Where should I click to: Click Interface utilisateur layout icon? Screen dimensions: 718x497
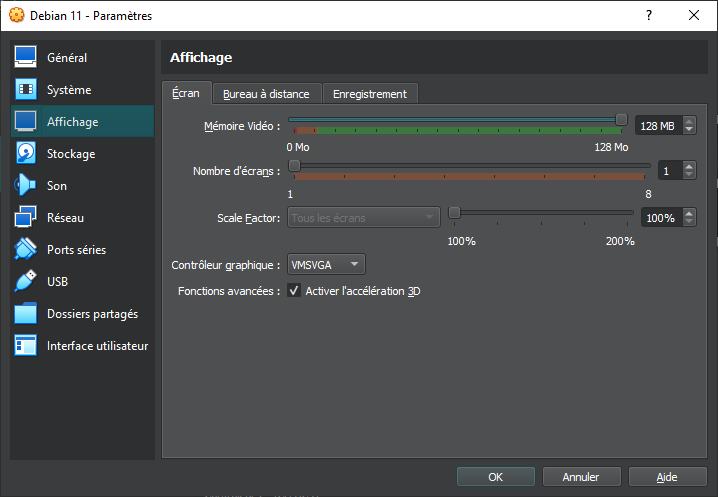pos(26,346)
